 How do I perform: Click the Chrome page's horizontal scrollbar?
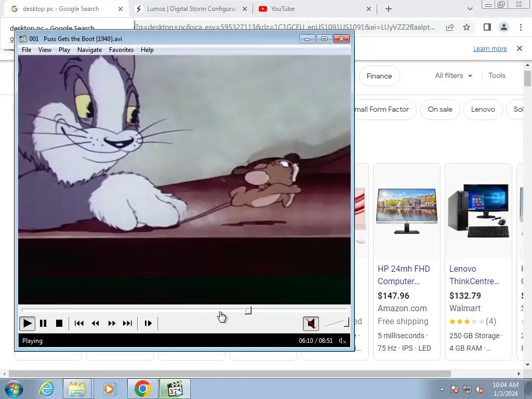coord(230,374)
